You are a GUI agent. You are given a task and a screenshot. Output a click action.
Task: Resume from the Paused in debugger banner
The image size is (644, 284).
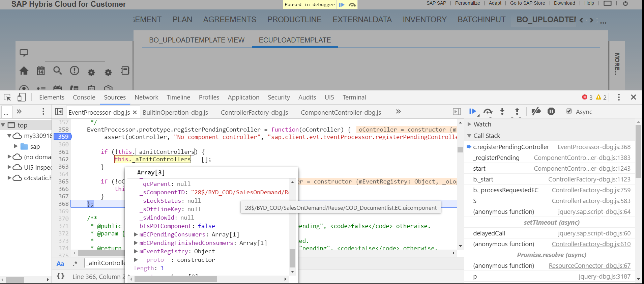[x=342, y=4]
